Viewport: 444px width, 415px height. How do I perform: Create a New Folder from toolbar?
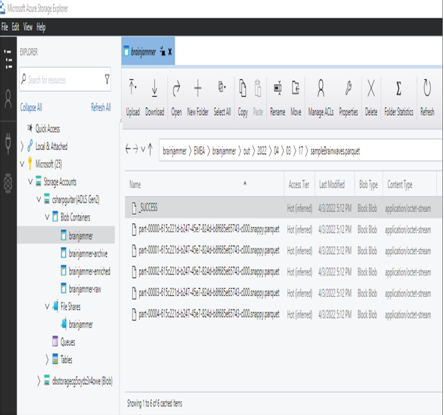[198, 98]
